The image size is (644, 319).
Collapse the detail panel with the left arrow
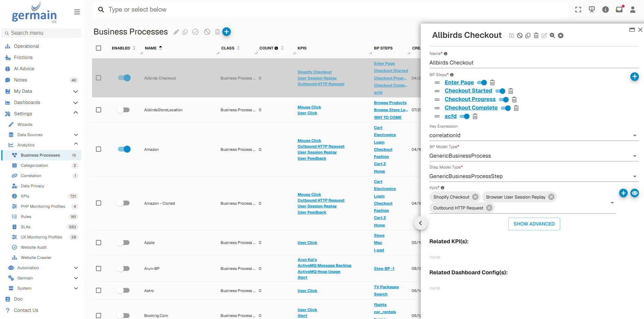pyautogui.click(x=420, y=223)
